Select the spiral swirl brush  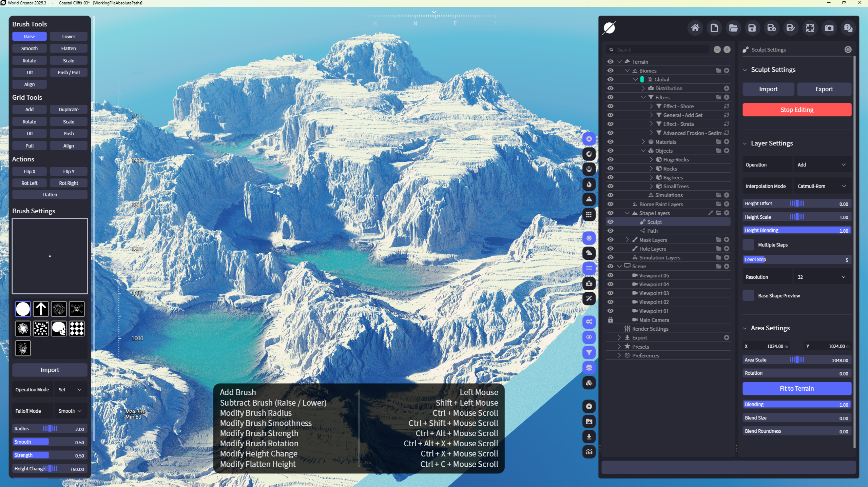23,328
